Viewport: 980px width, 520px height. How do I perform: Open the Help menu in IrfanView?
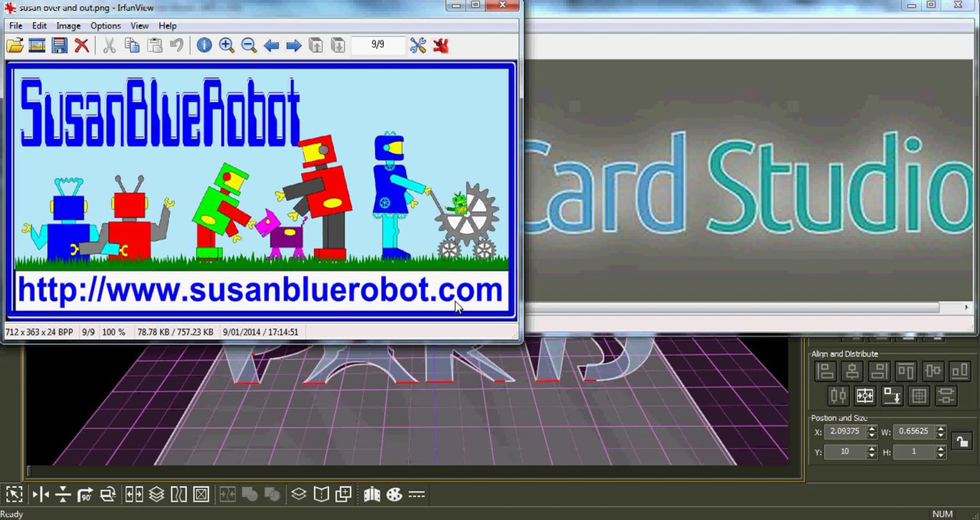click(x=168, y=26)
